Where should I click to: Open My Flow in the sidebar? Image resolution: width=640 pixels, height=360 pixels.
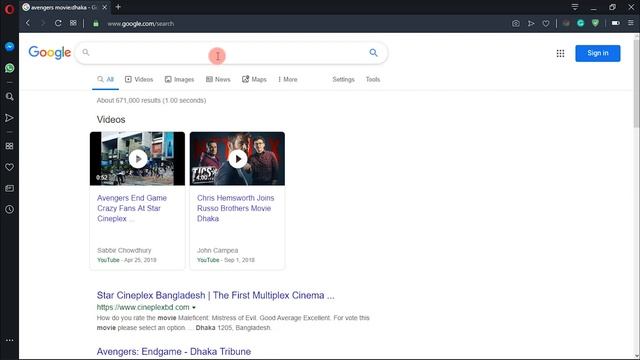point(9,118)
